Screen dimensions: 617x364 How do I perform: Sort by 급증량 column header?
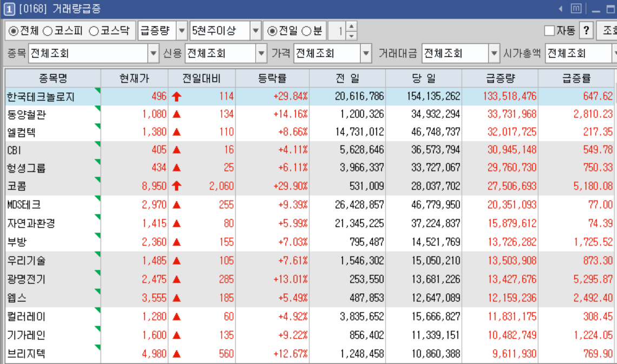pyautogui.click(x=500, y=78)
